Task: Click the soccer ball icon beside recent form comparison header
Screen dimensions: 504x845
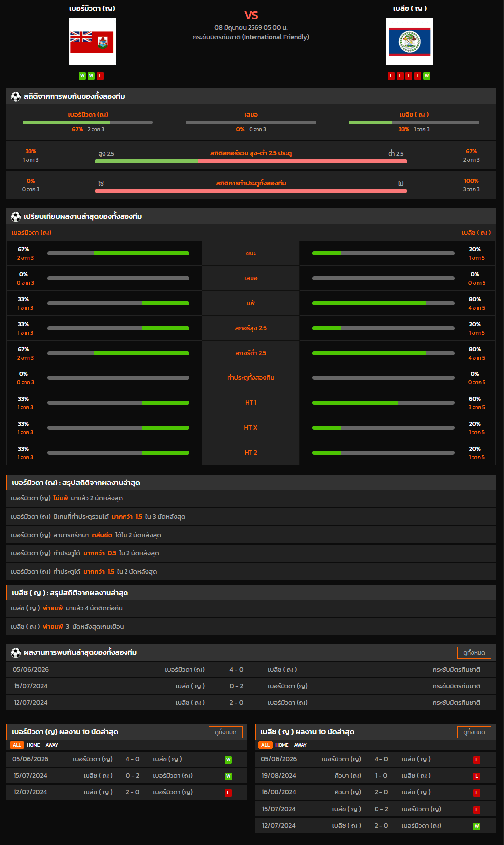Action: [x=16, y=217]
